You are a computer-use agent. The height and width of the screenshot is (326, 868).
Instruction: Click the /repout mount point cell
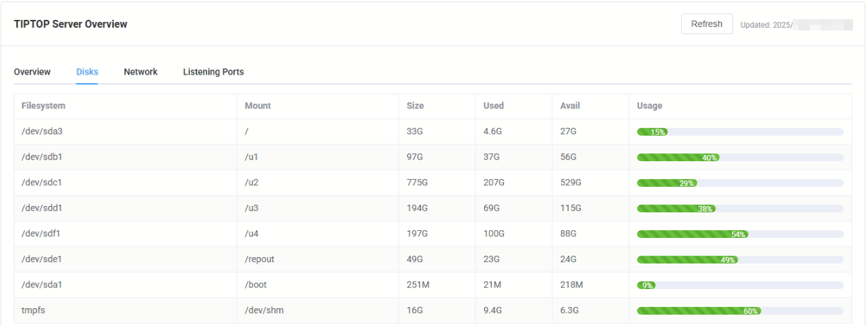259,259
